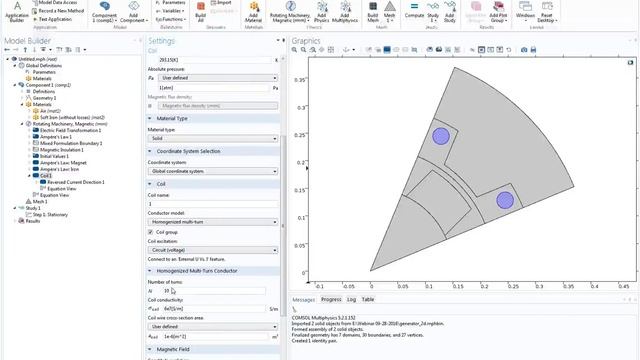
Task: Click the print icon in Graphics toolbar
Action: click(533, 50)
